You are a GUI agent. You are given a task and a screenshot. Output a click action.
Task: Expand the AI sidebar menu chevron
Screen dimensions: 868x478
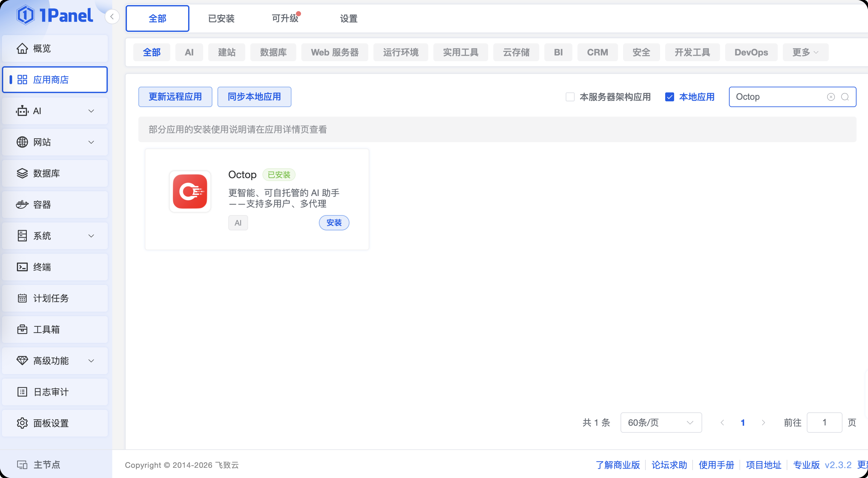(x=91, y=111)
